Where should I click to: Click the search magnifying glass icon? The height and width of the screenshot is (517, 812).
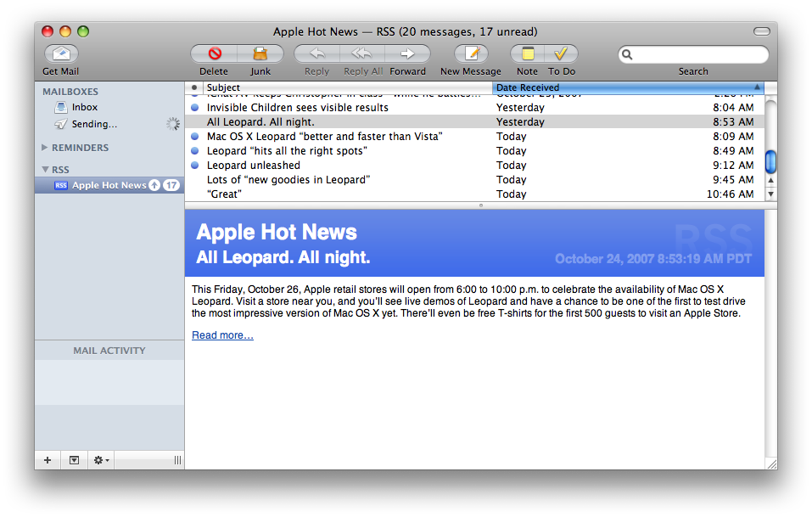627,54
